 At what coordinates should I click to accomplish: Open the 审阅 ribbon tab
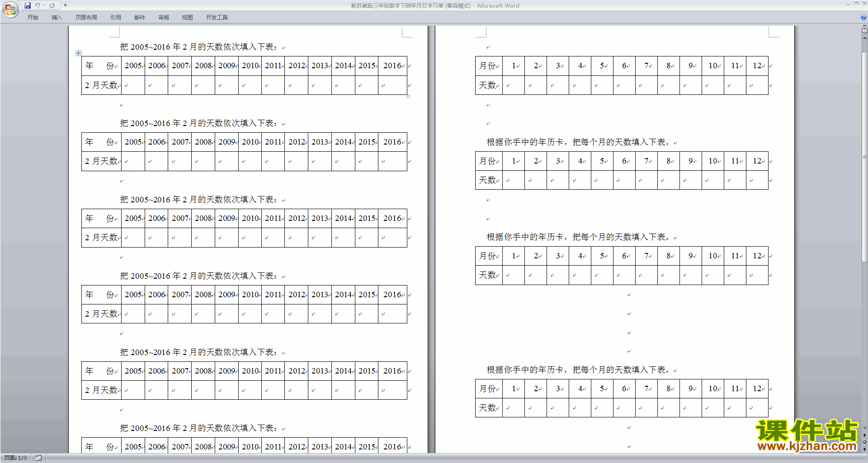(x=164, y=17)
